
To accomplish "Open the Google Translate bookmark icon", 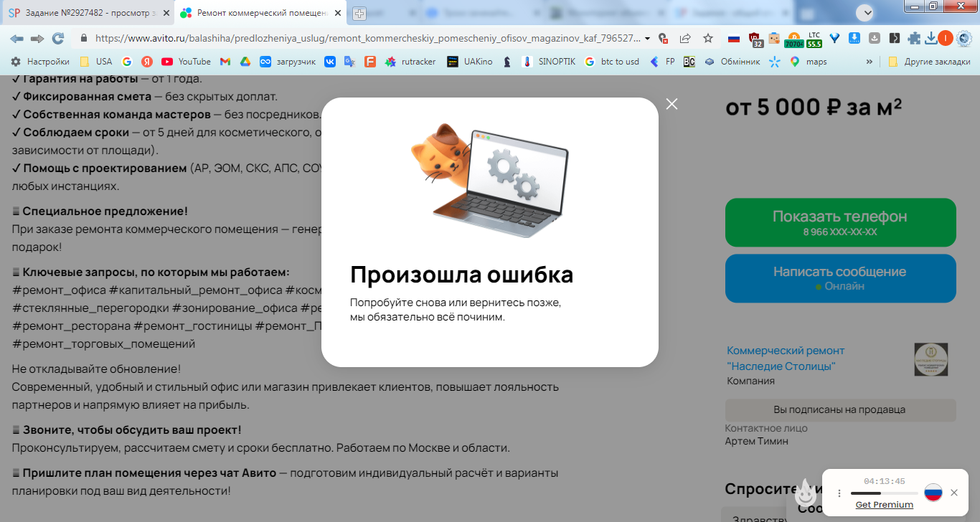I will tap(349, 62).
